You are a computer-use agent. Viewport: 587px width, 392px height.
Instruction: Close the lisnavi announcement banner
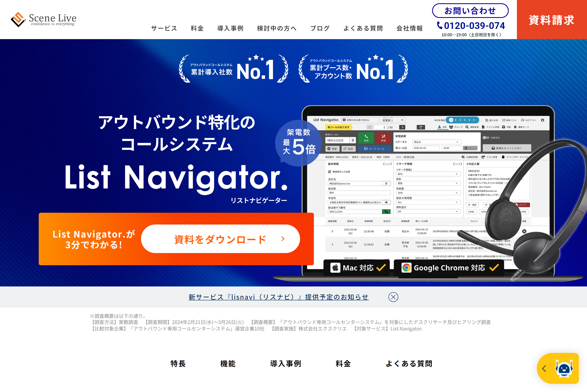pos(394,297)
